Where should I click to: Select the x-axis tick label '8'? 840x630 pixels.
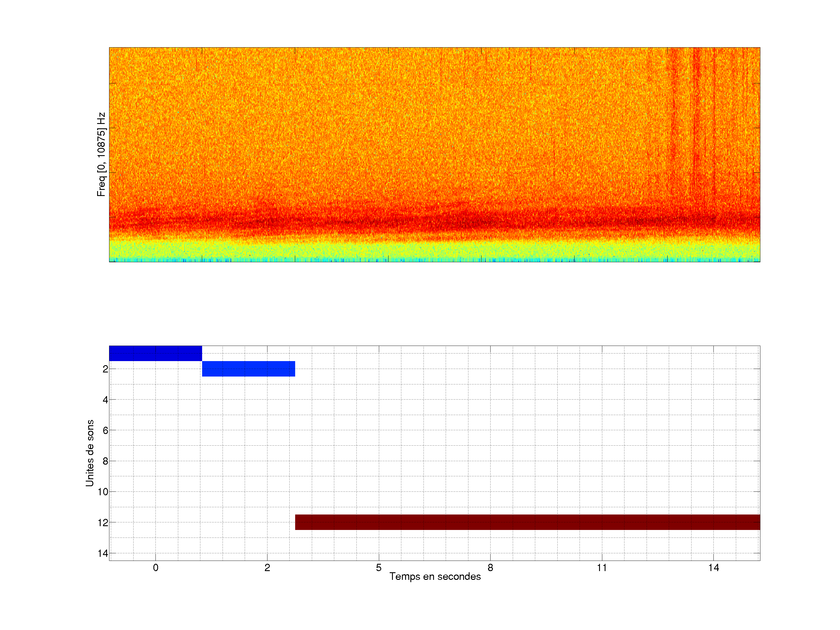tap(490, 568)
